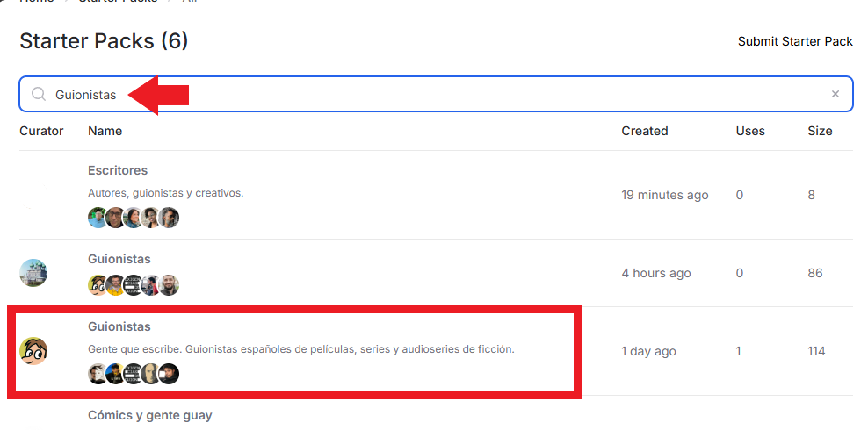
Task: Open Submit Starter Pack link
Action: pyautogui.click(x=795, y=41)
